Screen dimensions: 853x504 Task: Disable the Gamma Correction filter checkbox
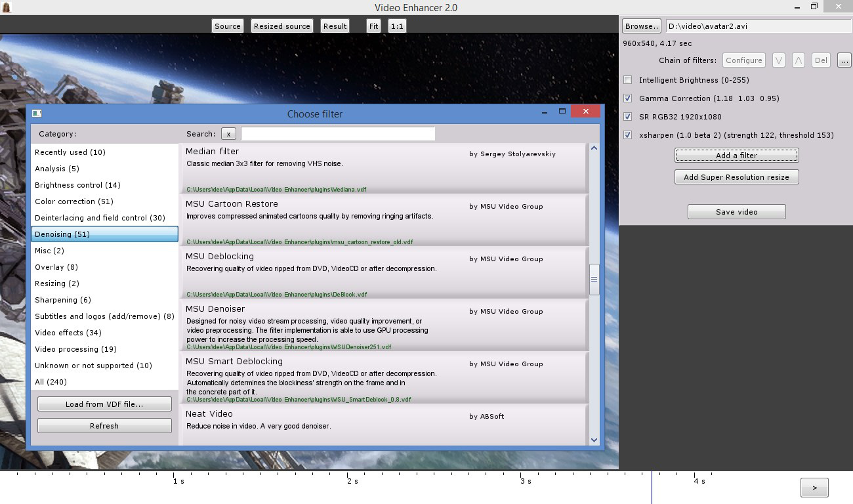point(628,98)
